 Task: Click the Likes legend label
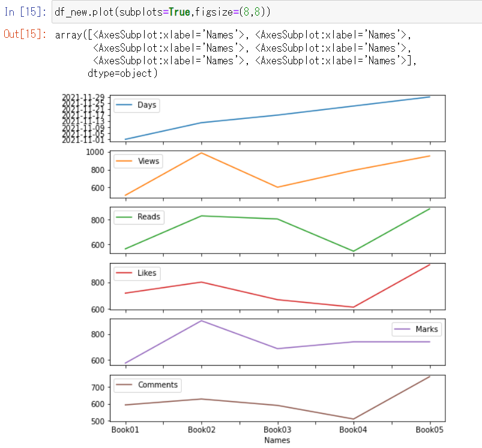tap(147, 273)
